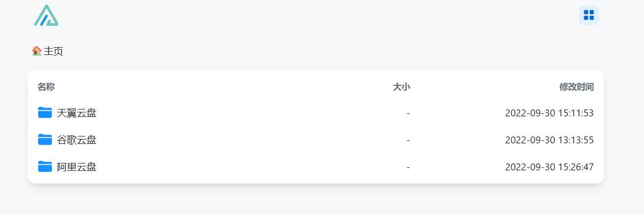Image resolution: width=644 pixels, height=215 pixels.
Task: Sort files by 修改时间 column header
Action: coord(576,87)
